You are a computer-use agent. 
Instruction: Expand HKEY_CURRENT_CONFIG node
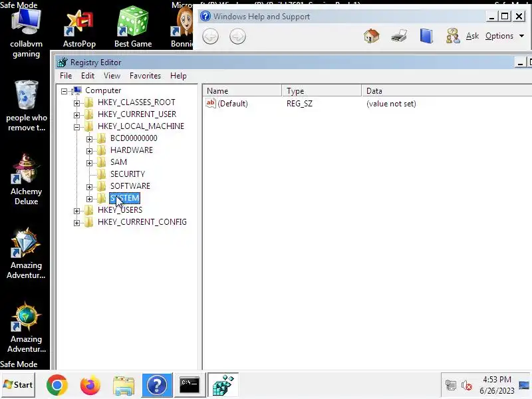(76, 223)
